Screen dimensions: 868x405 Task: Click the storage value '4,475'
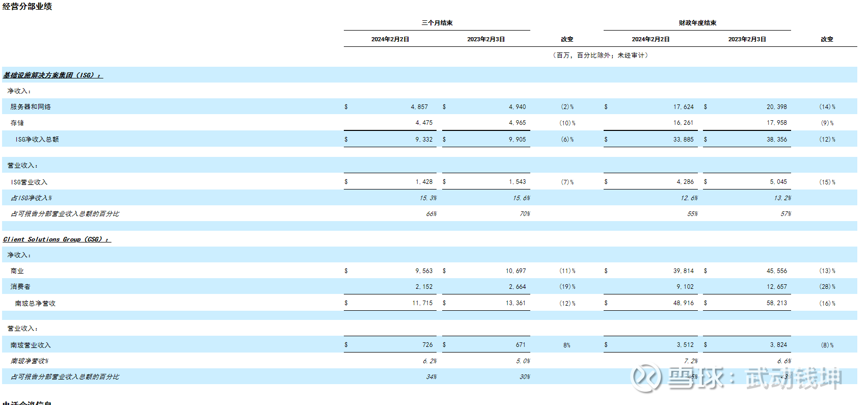(x=424, y=123)
